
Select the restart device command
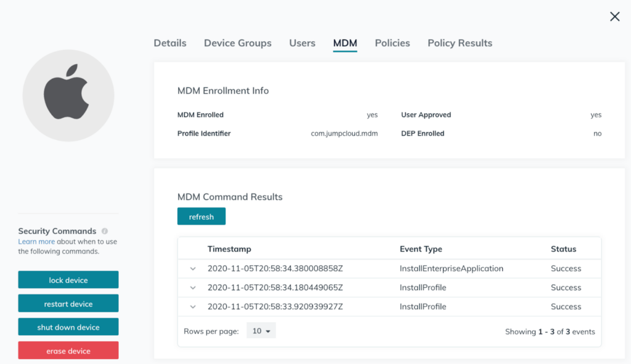(x=68, y=303)
